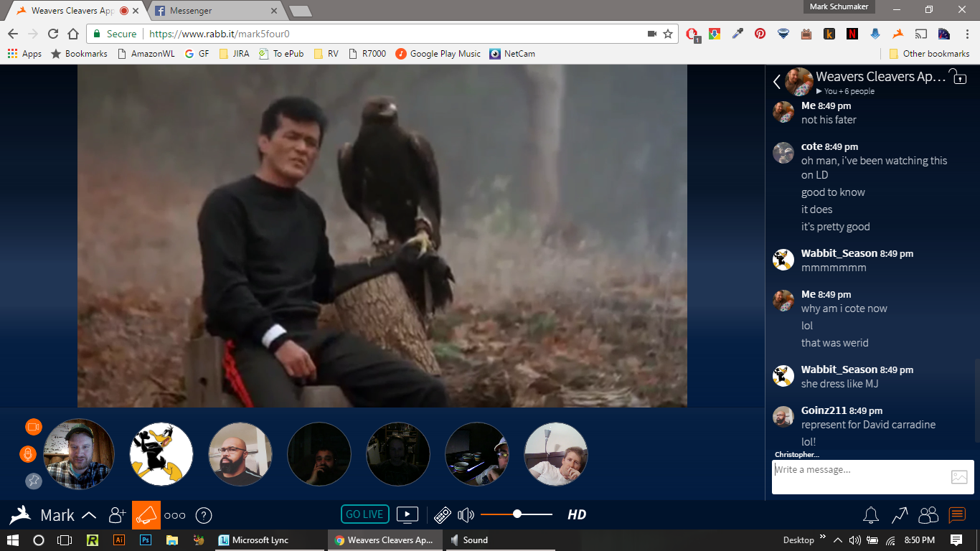Screen dimensions: 980x551
Task: Open a new Chrome tab
Action: click(300, 11)
